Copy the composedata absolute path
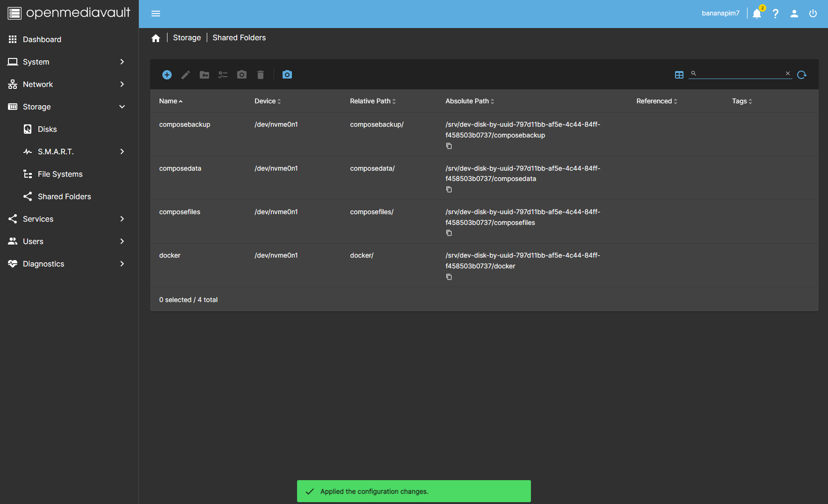This screenshot has width=828, height=504. [449, 189]
